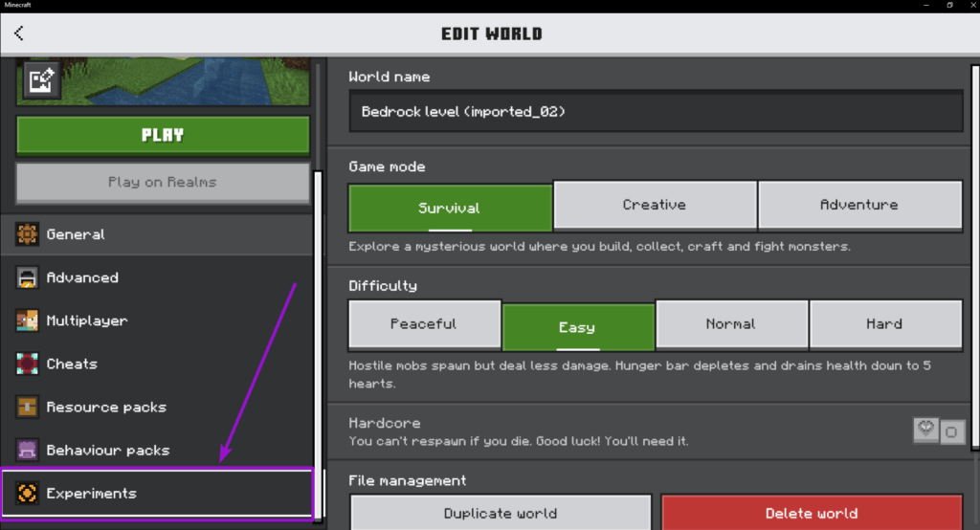The height and width of the screenshot is (530, 980).
Task: Open the Cheats settings section
Action: coord(156,364)
